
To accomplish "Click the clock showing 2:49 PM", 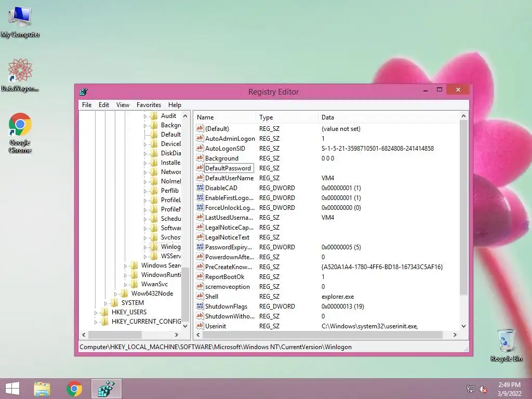I will coord(509,385).
